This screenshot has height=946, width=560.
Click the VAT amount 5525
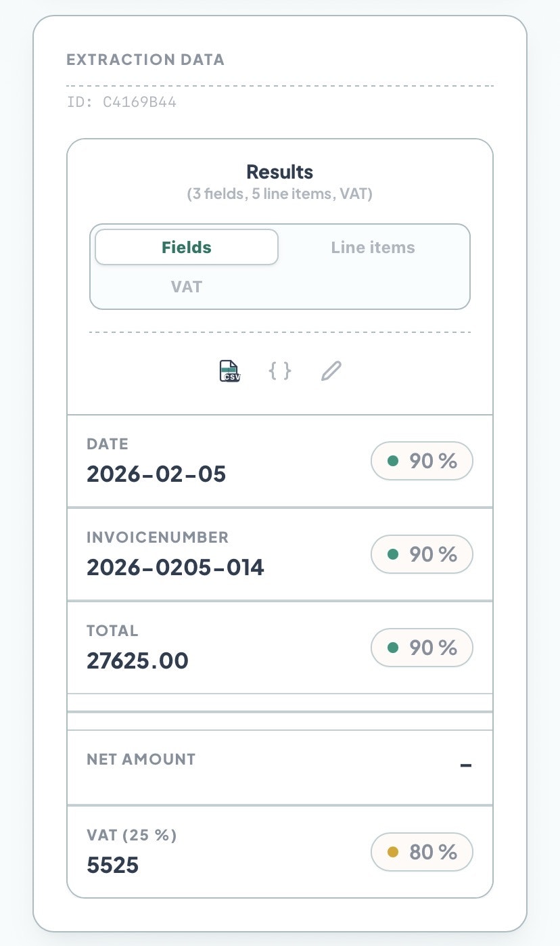[112, 865]
